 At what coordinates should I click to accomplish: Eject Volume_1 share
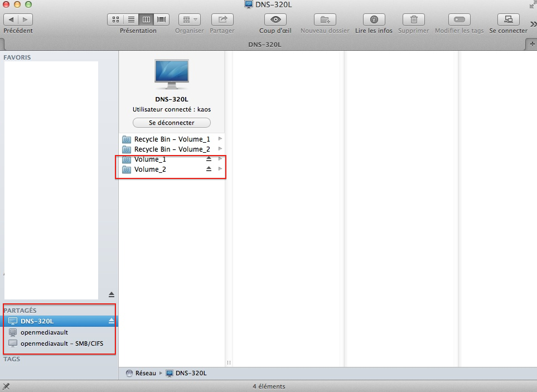point(209,159)
